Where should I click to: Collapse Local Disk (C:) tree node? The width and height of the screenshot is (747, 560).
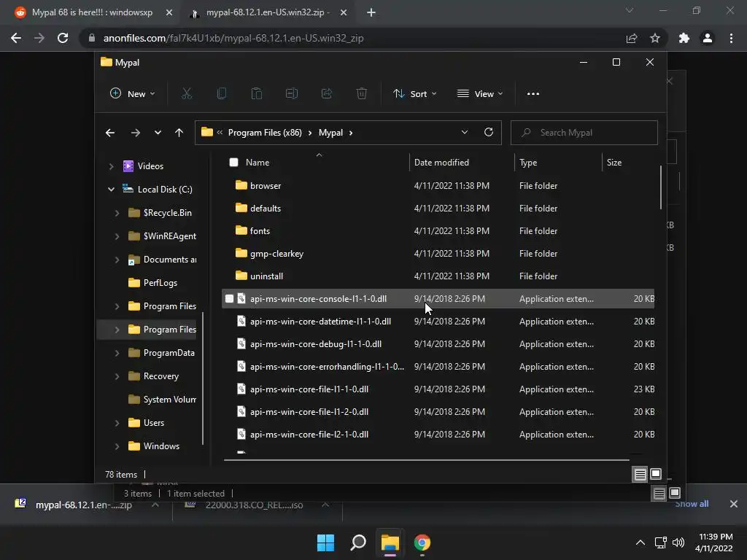click(111, 190)
